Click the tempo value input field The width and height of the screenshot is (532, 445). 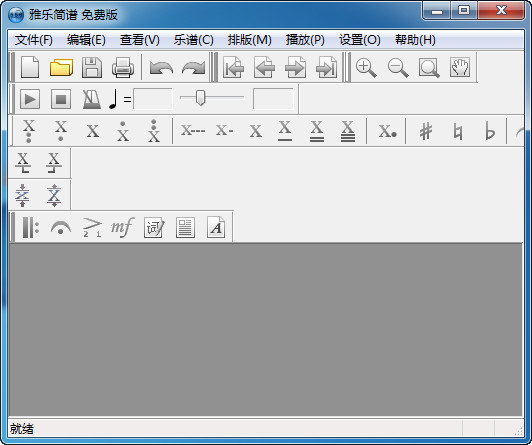153,99
